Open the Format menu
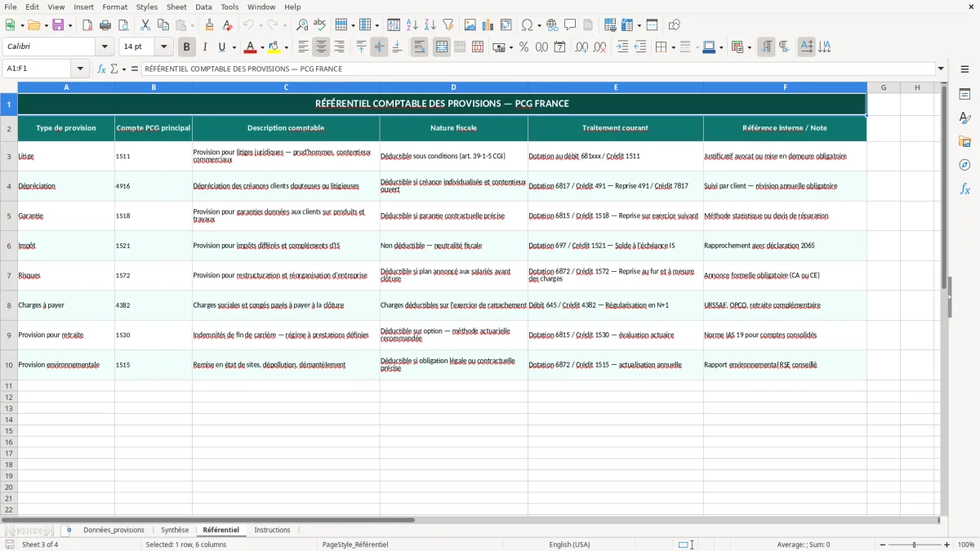The image size is (980, 551). click(x=115, y=7)
